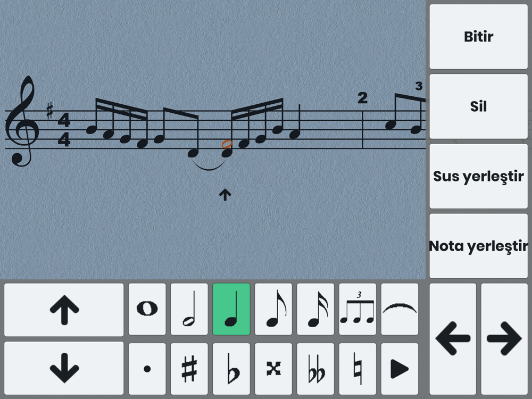Apply the double sharp accidental
The height and width of the screenshot is (399, 532).
tap(273, 369)
